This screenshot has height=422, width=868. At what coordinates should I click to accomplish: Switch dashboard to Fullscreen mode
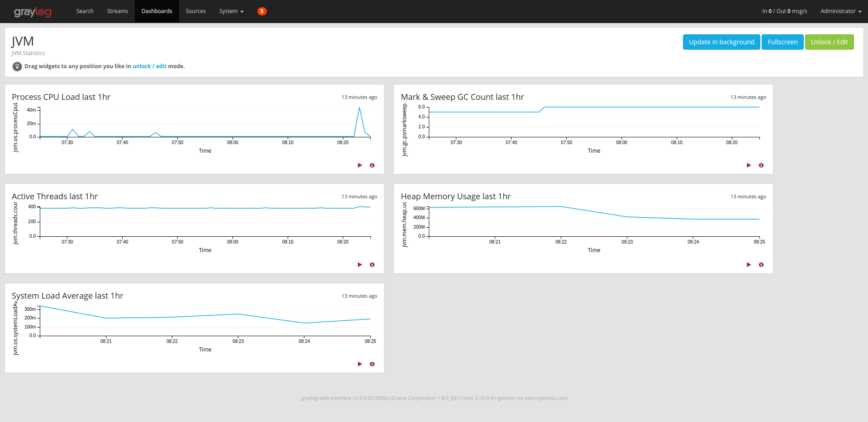783,42
